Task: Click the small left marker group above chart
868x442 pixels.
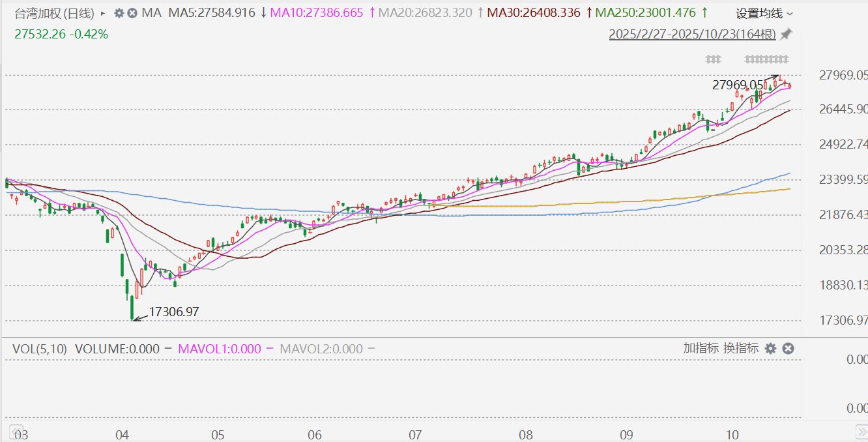Action: coord(713,59)
